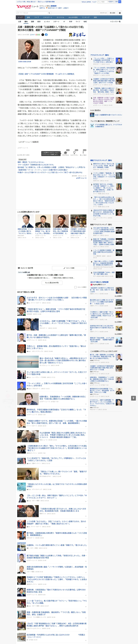Click the マイページ link
138x644 pixels.
coord(103,13)
